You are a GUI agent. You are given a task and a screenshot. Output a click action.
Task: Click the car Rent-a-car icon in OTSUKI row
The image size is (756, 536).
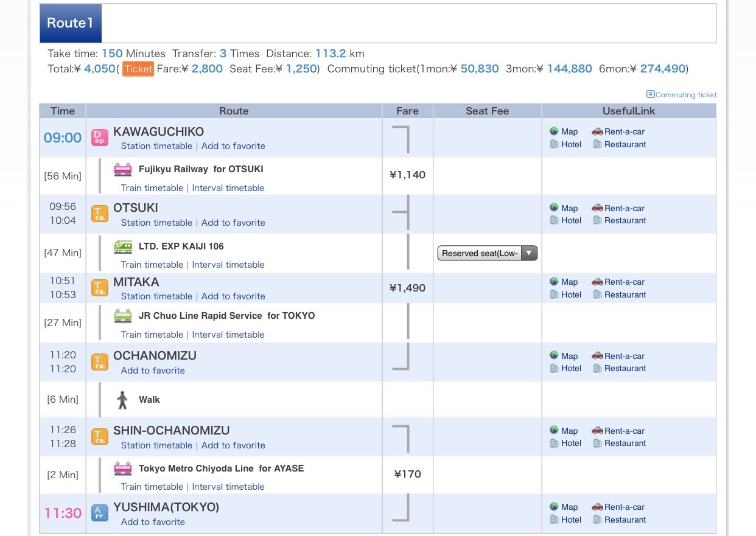[597, 207]
